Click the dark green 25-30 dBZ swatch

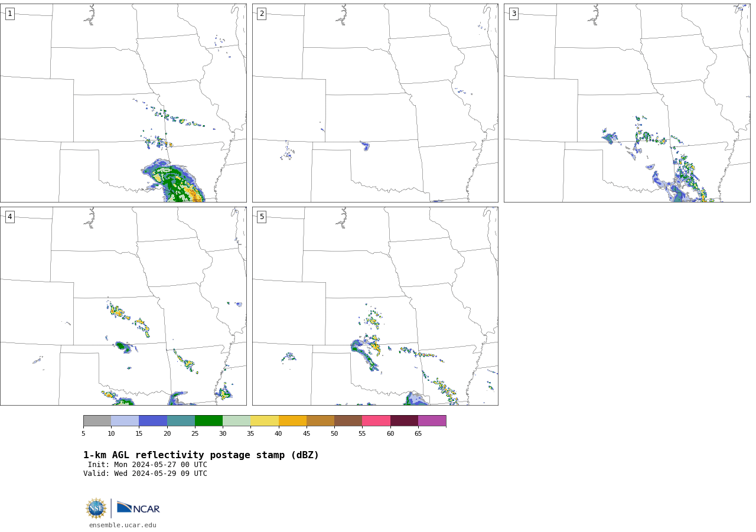click(x=208, y=420)
